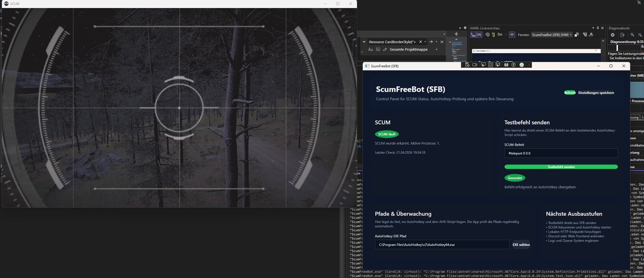Click green checkmark icon in debug toolbar
This screenshot has width=644, height=278.
521,65
